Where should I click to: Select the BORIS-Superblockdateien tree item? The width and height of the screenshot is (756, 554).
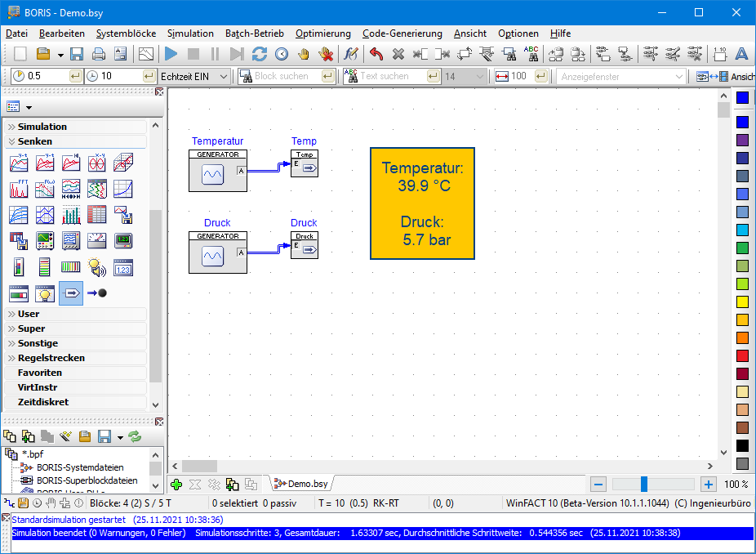click(87, 480)
